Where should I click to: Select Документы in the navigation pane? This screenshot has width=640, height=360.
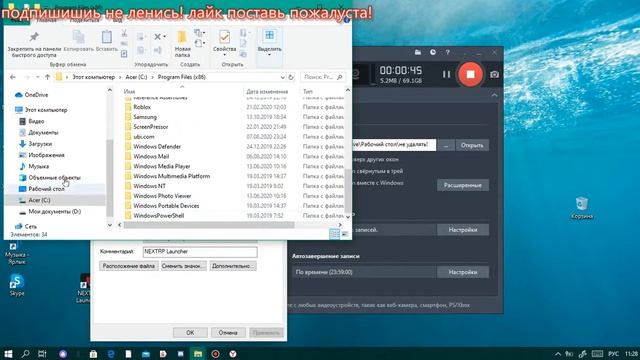click(43, 133)
